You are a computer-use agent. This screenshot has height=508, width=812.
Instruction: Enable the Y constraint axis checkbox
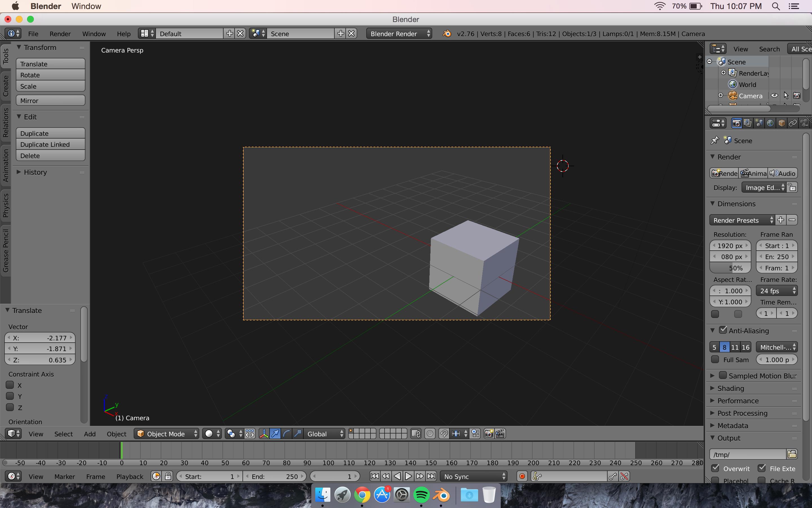click(10, 396)
